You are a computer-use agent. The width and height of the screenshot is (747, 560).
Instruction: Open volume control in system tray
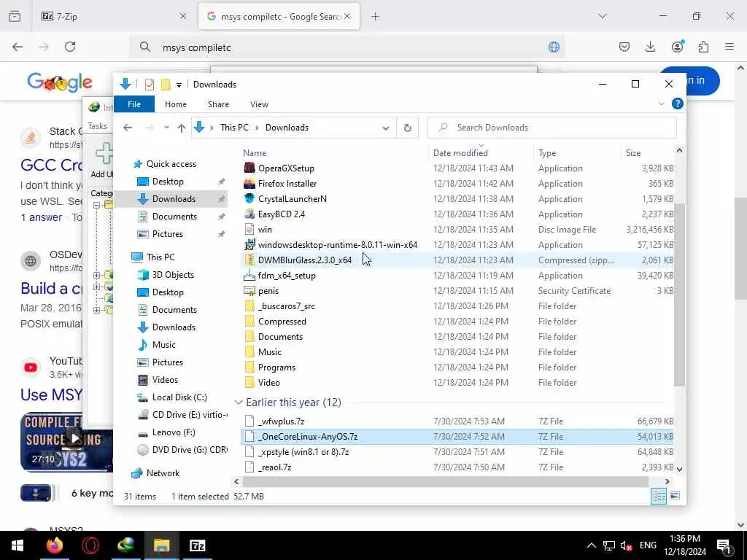tap(625, 545)
